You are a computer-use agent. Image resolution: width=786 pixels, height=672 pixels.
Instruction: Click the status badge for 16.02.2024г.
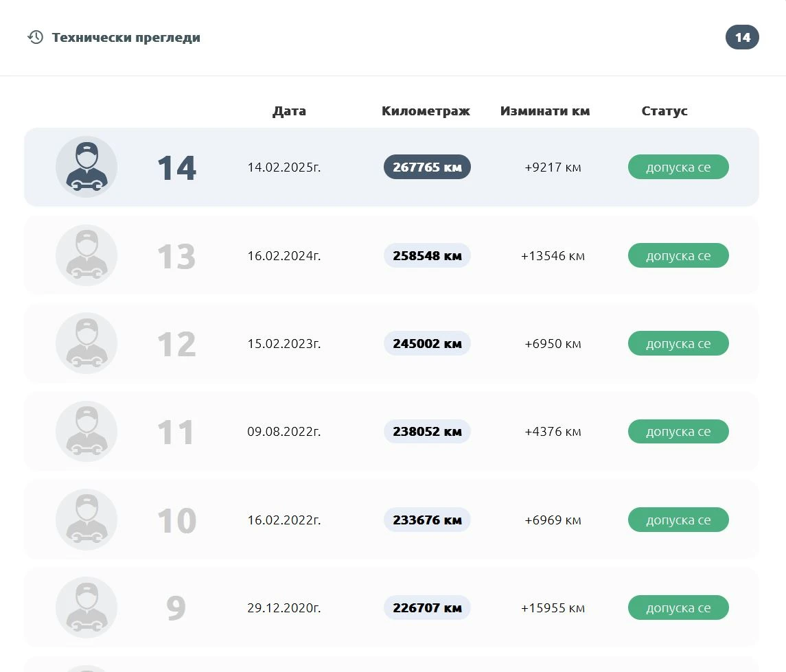point(678,255)
